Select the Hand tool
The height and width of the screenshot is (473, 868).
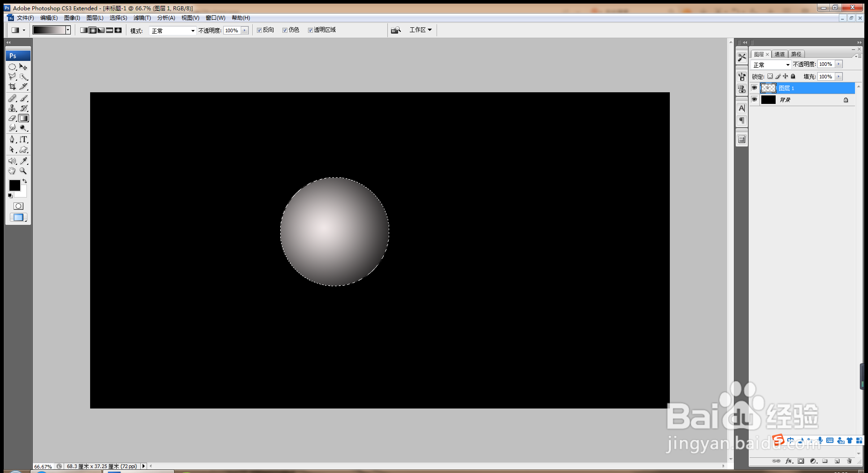[12, 171]
